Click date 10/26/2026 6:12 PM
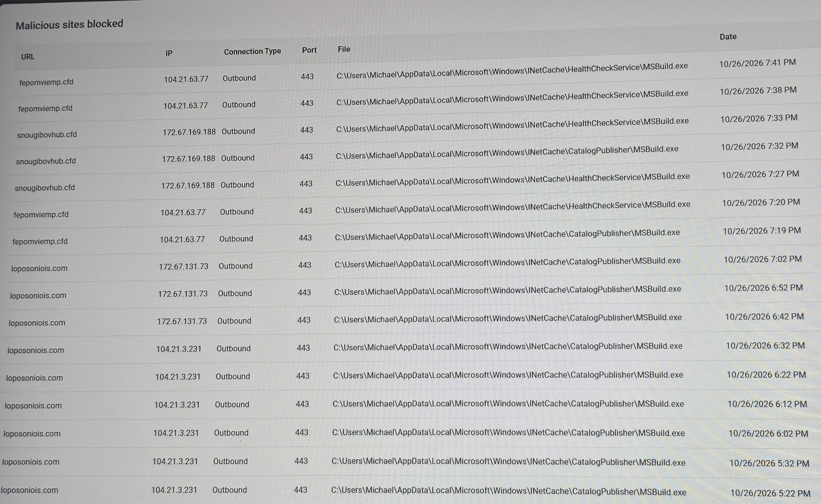 pyautogui.click(x=767, y=404)
